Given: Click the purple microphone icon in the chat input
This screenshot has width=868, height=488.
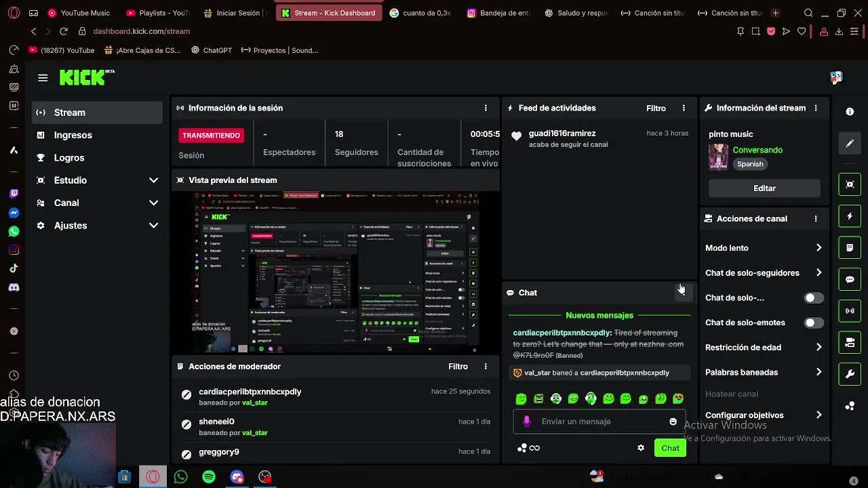Looking at the screenshot, I should 527,422.
